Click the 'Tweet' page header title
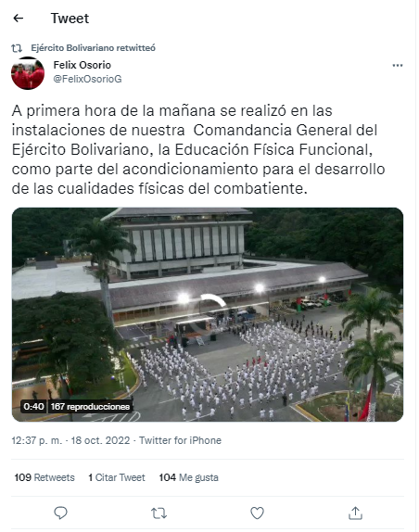The height and width of the screenshot is (532, 419). [x=70, y=19]
